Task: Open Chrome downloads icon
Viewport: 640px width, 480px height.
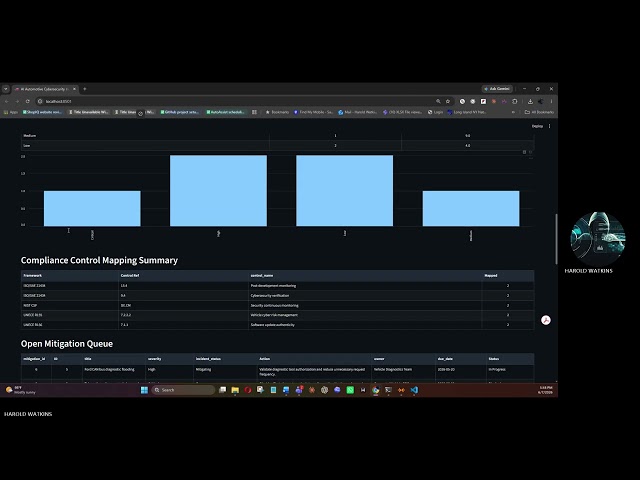Action: coord(530,101)
